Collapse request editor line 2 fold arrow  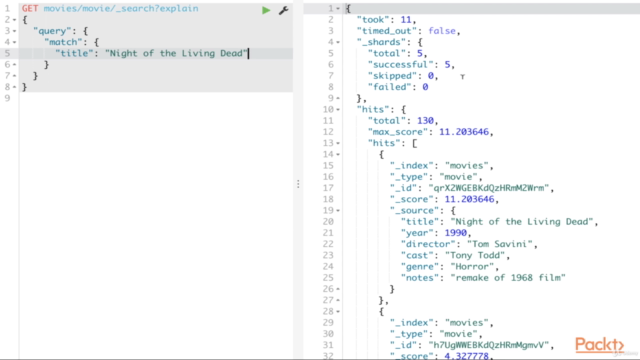tap(15, 20)
